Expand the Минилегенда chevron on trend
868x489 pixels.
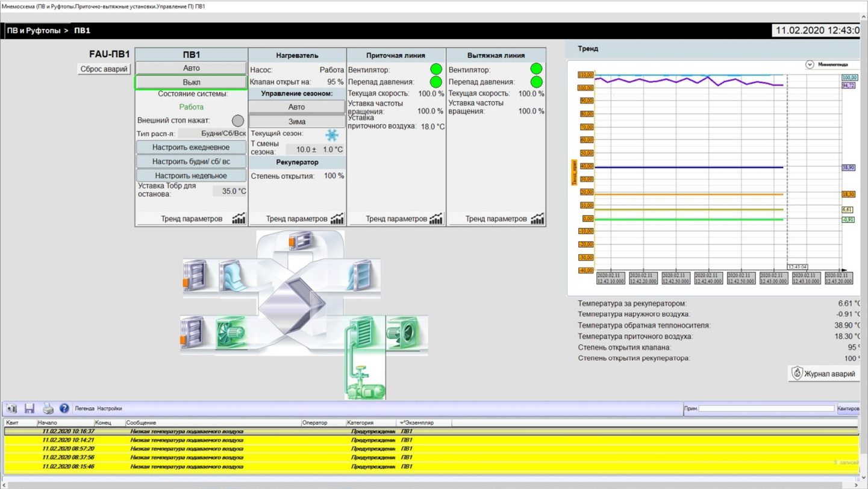coord(810,64)
